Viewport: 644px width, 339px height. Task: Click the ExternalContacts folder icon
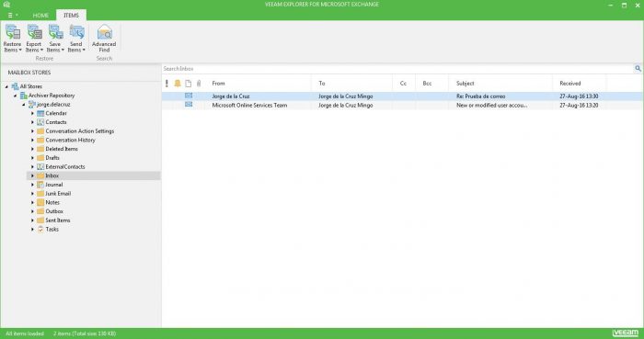coord(40,167)
